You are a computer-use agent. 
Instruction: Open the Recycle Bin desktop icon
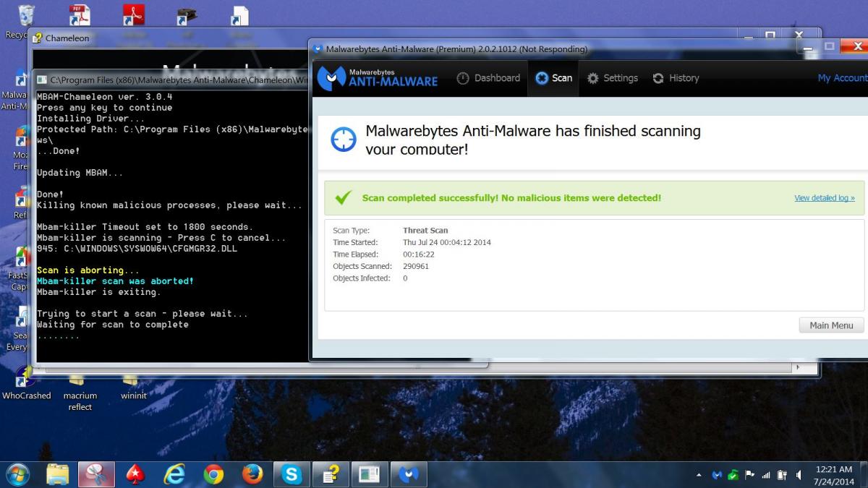[26, 14]
